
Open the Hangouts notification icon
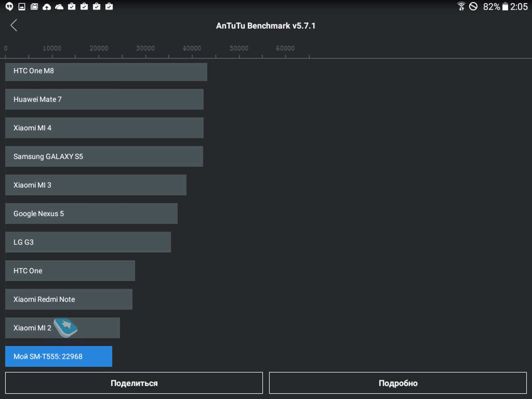coord(9,6)
